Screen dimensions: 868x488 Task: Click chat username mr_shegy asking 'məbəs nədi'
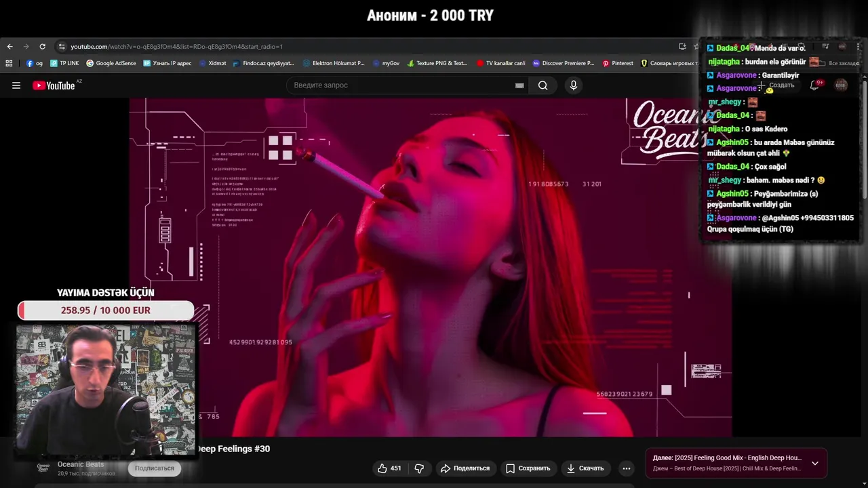click(724, 180)
